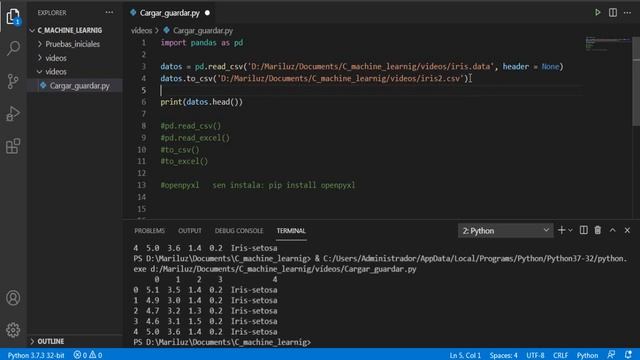This screenshot has width=640, height=360.
Task: Open the Source Control view
Action: coord(13,81)
